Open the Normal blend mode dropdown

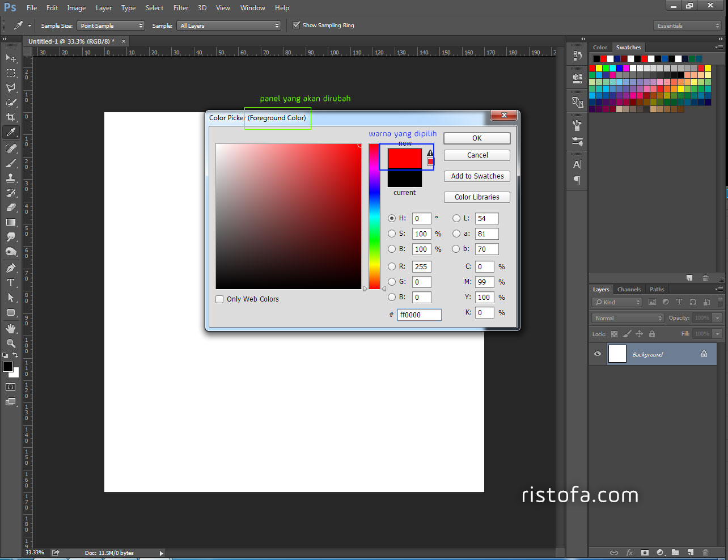pyautogui.click(x=628, y=318)
